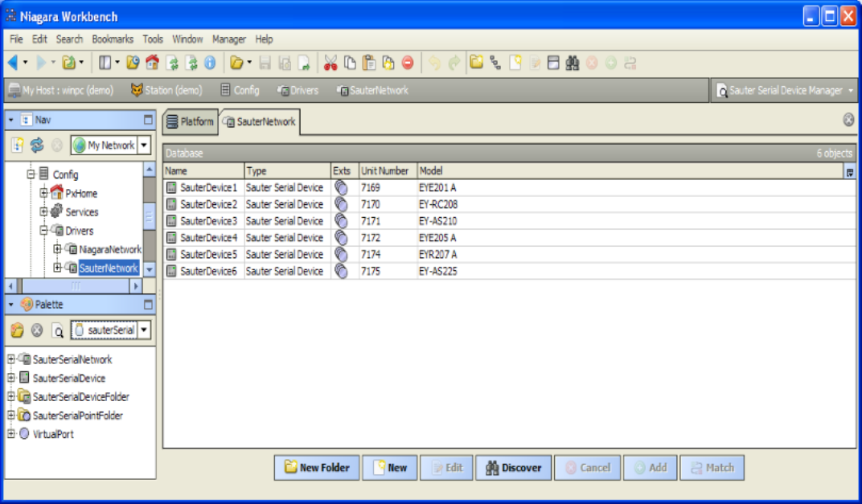The image size is (862, 504).
Task: Click the information icon in toolbar
Action: pyautogui.click(x=210, y=63)
